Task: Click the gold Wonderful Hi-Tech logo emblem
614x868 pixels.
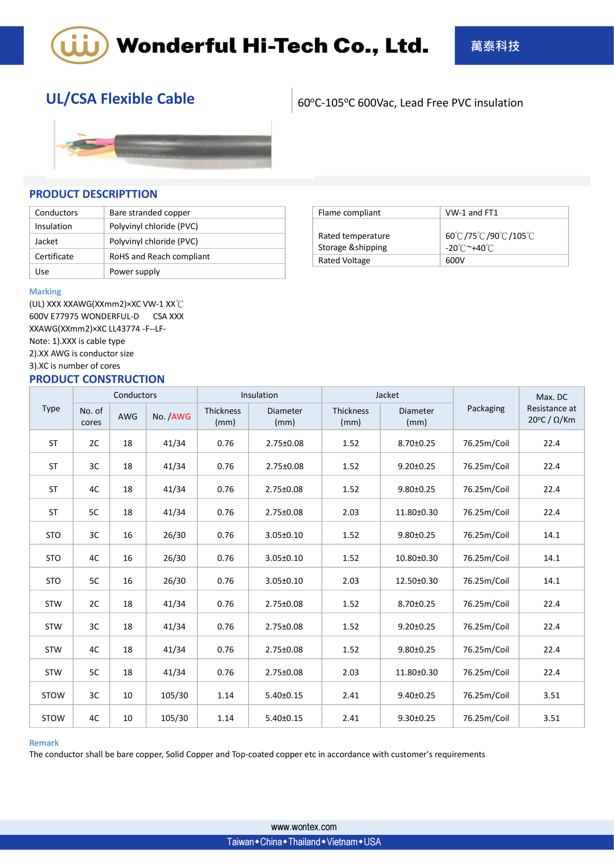Action: click(x=79, y=45)
